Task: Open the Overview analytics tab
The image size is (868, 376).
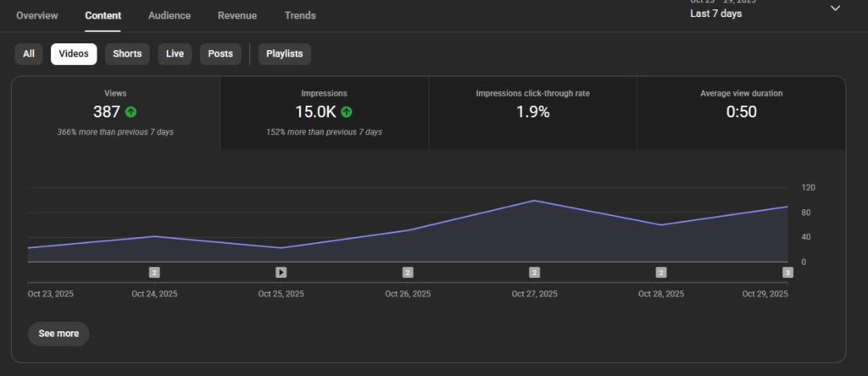Action: click(x=37, y=15)
